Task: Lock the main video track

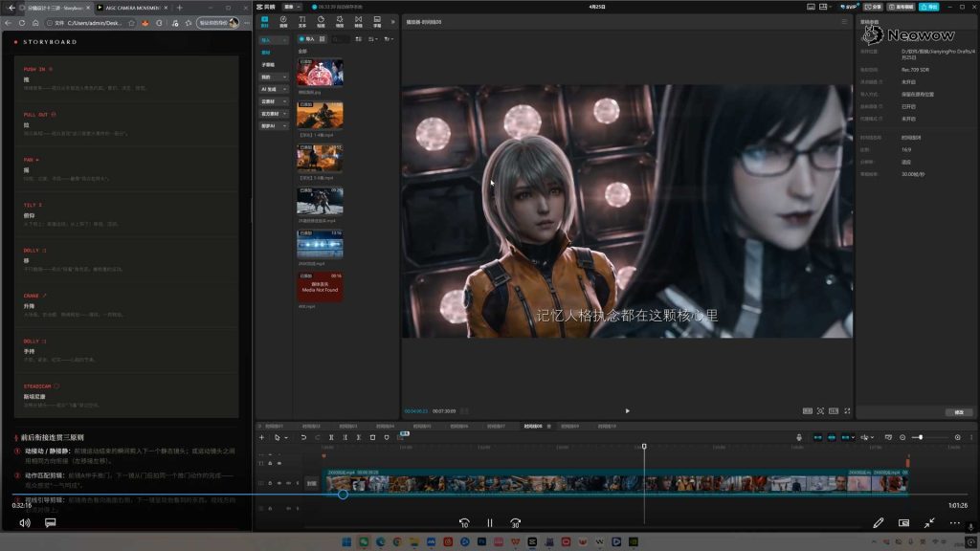Action: click(270, 483)
